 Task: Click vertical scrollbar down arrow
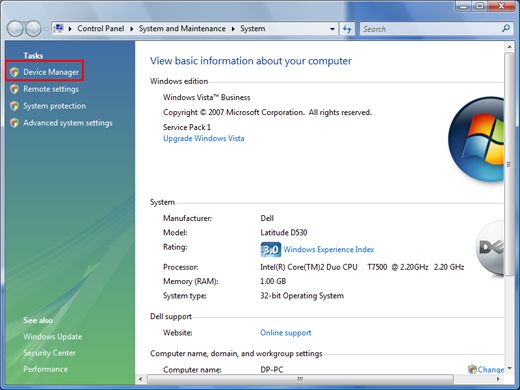[x=509, y=369]
